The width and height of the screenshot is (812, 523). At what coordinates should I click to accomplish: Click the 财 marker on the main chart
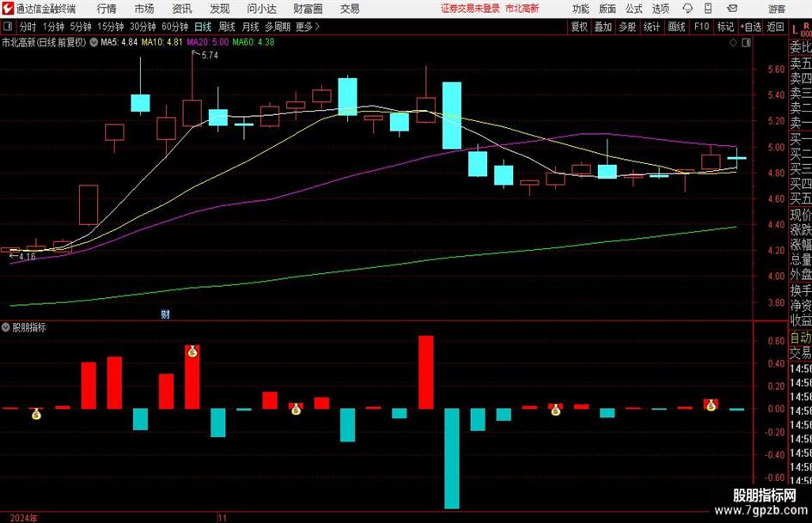pyautogui.click(x=165, y=313)
